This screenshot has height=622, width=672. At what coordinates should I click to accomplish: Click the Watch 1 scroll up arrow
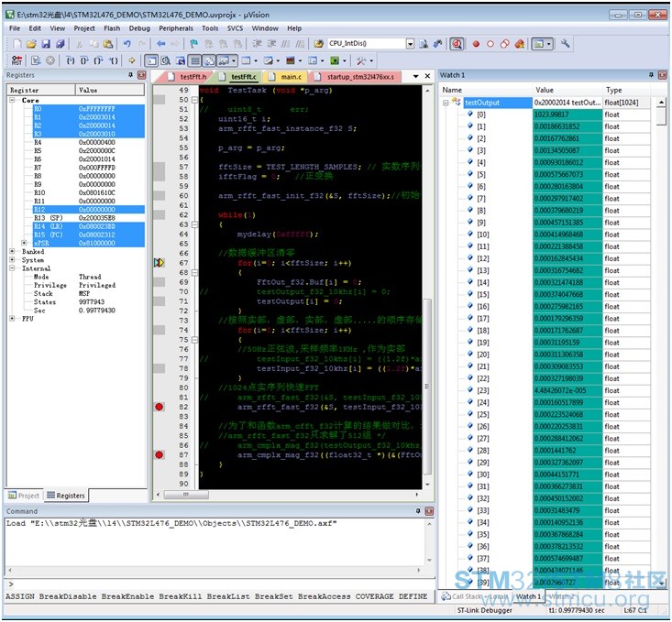click(x=662, y=102)
